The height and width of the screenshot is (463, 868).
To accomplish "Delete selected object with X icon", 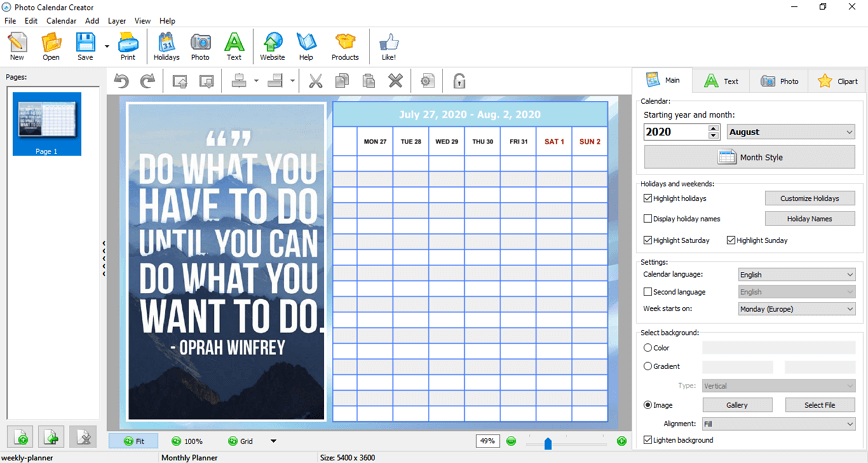I will coord(395,81).
